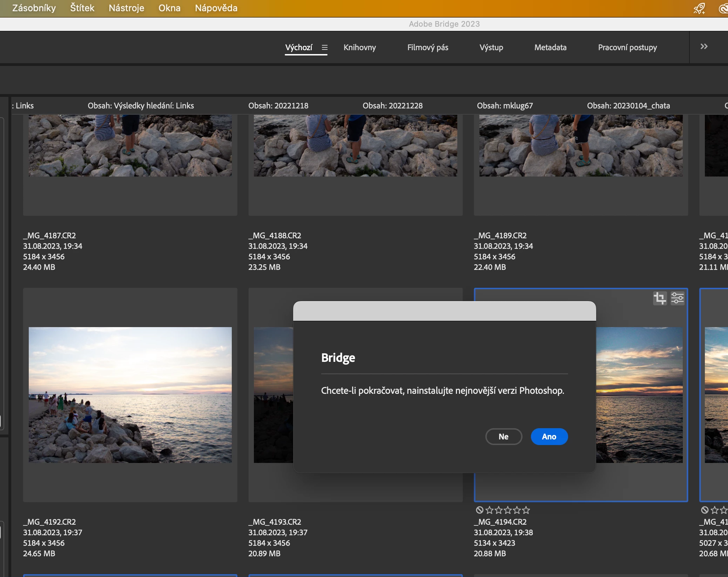Open the Creative Cloud menu bar icon

pyautogui.click(x=723, y=8)
